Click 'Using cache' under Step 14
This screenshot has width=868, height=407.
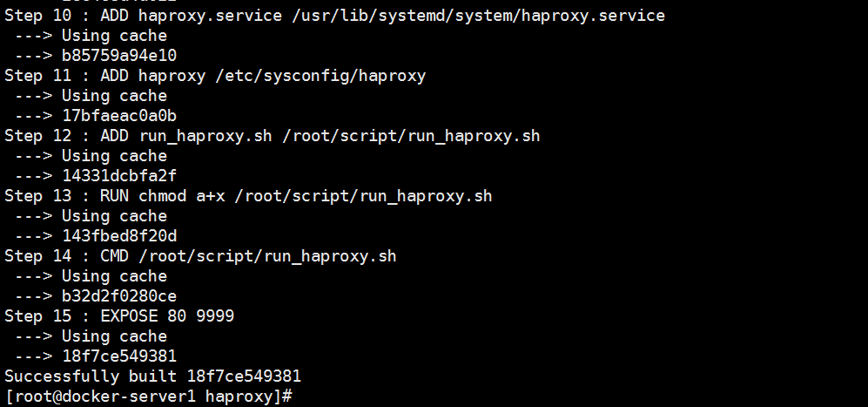click(114, 275)
